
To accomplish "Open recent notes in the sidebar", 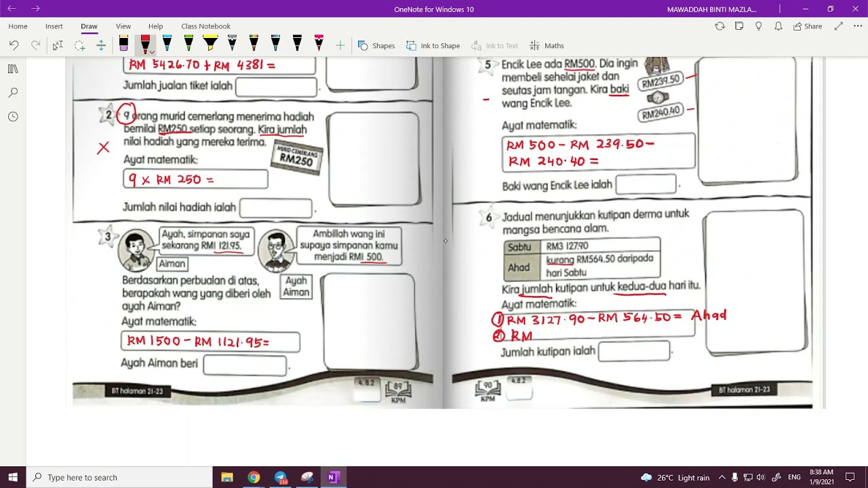I will 13,117.
